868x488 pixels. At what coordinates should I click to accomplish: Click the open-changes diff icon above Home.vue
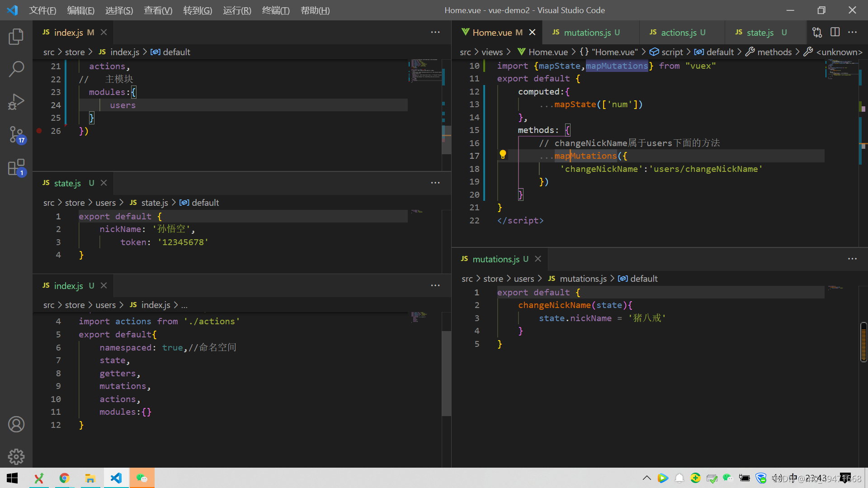[x=816, y=32]
